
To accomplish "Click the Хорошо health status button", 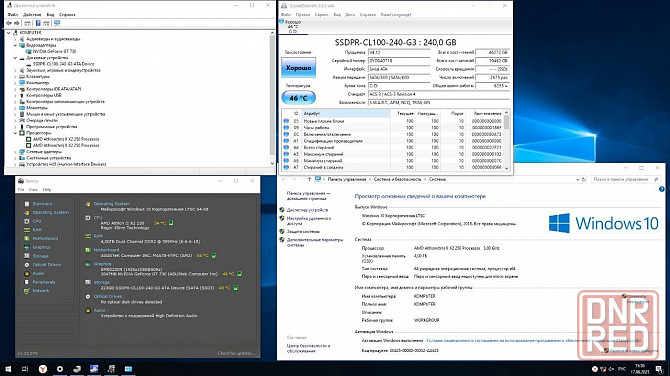I will pyautogui.click(x=298, y=68).
